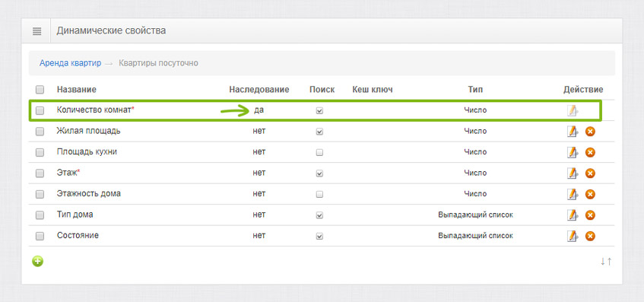The height and width of the screenshot is (302, 644).
Task: Toggle the Поиск checkbox for Тип дома
Action: coord(319,215)
